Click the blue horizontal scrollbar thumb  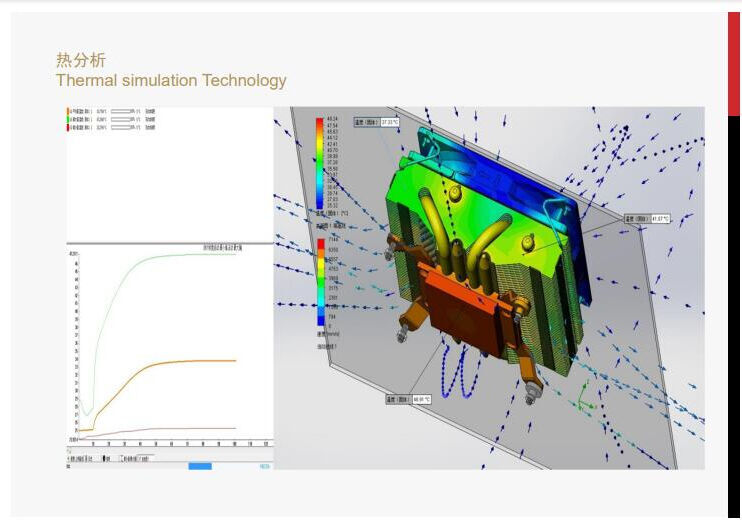click(x=199, y=466)
